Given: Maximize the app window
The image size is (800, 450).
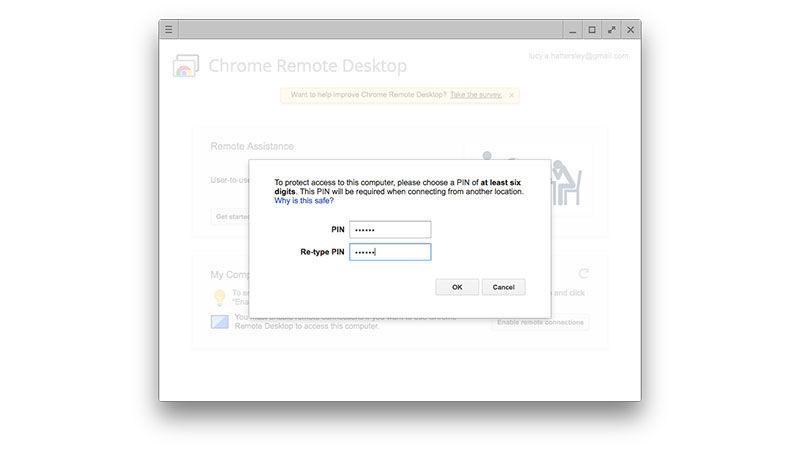Looking at the screenshot, I should click(x=592, y=30).
